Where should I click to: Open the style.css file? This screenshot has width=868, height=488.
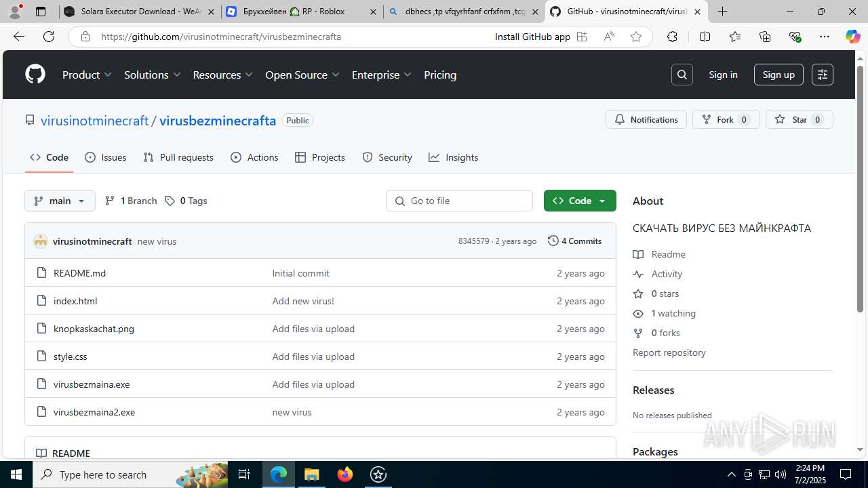pyautogui.click(x=71, y=357)
